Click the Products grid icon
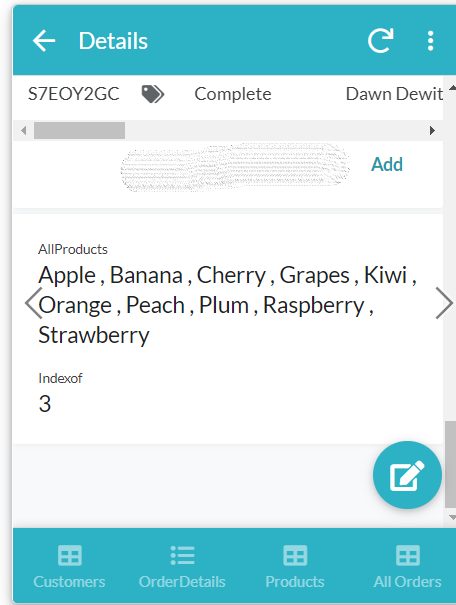 point(295,555)
